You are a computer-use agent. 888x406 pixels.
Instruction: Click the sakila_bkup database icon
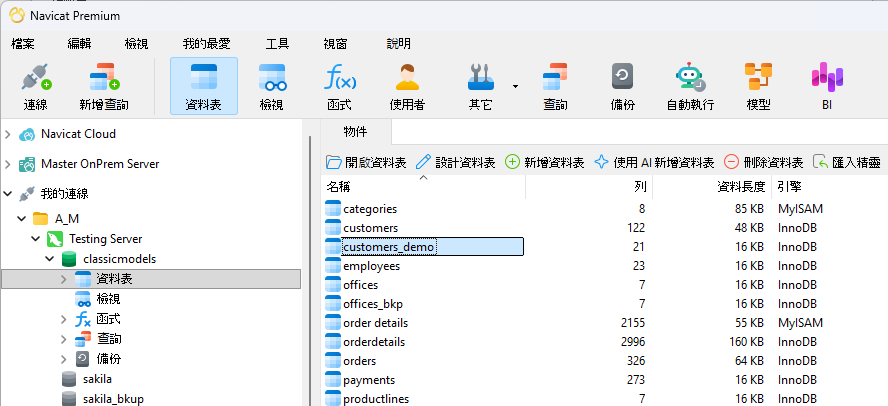[x=69, y=399]
